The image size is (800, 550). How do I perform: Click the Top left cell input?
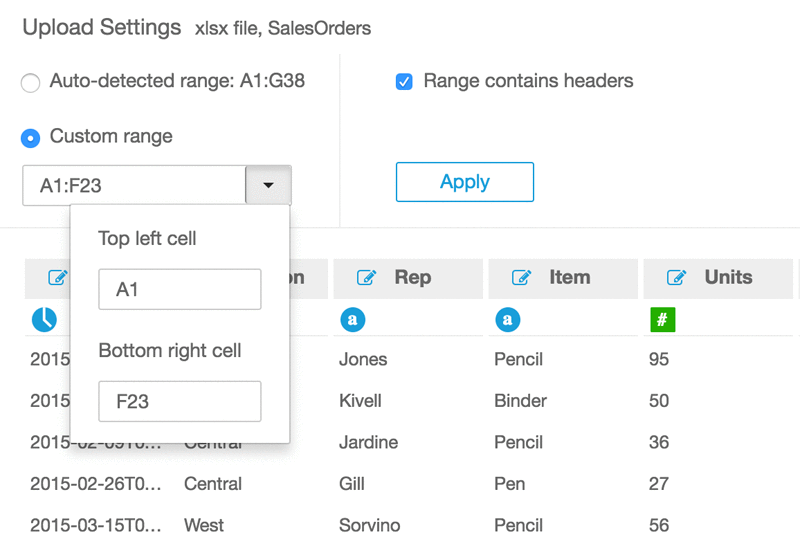pyautogui.click(x=179, y=289)
